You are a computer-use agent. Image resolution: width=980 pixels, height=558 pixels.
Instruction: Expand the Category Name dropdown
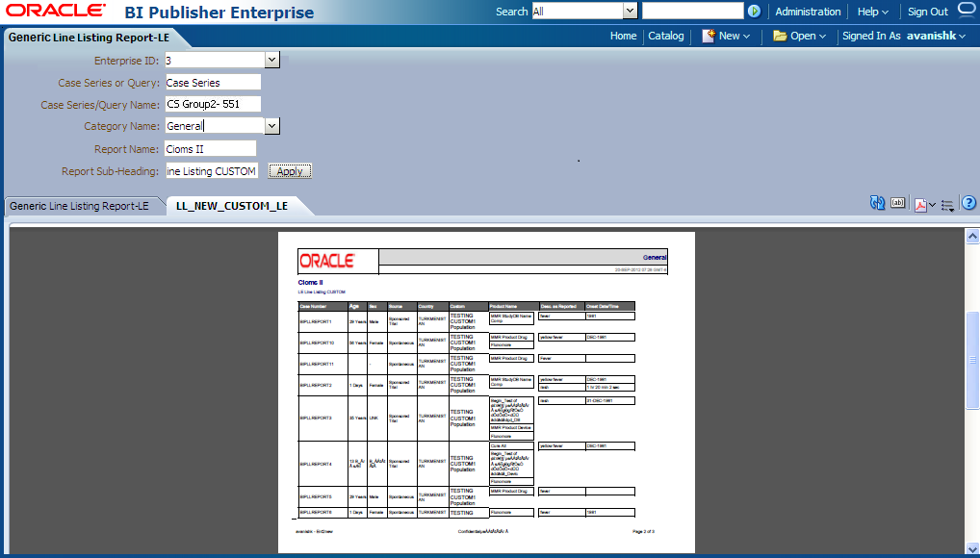click(x=271, y=126)
